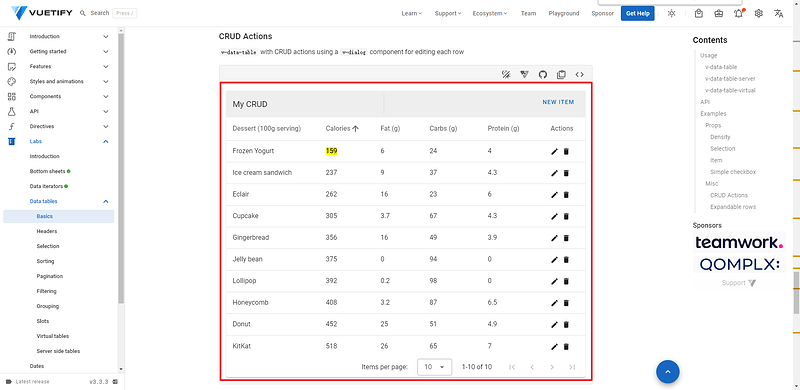The image size is (800, 390).
Task: Select Headers in the sidebar
Action: click(46, 231)
